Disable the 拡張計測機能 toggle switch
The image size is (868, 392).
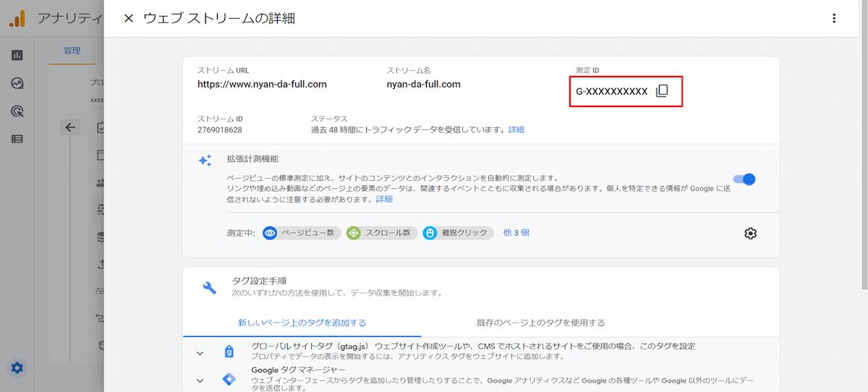tap(744, 179)
